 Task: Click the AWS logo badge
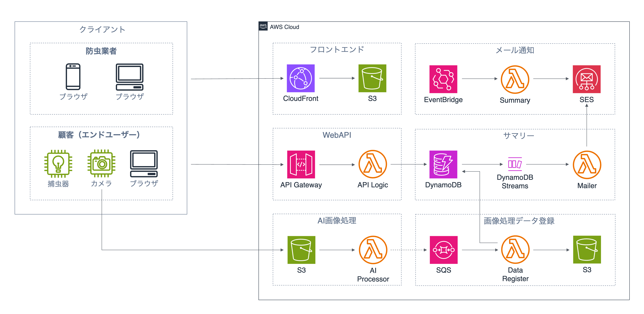[x=263, y=26]
